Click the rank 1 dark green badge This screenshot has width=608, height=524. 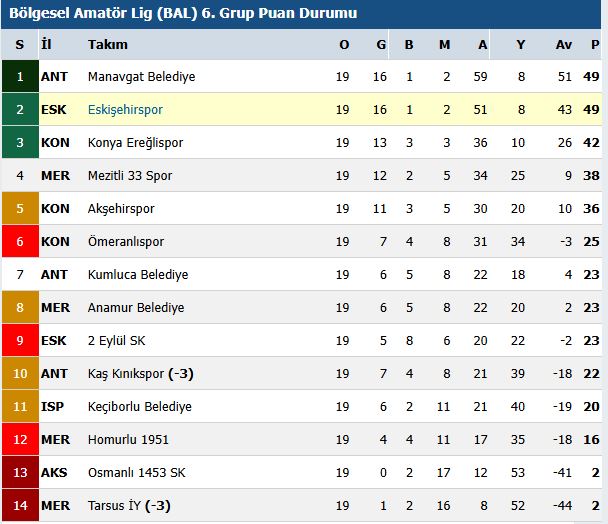click(20, 76)
